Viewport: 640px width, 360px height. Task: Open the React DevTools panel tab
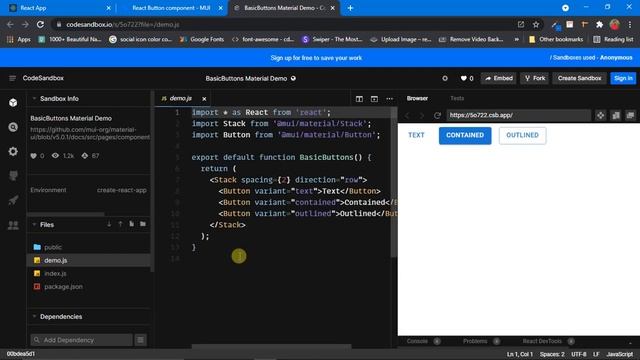pos(542,341)
